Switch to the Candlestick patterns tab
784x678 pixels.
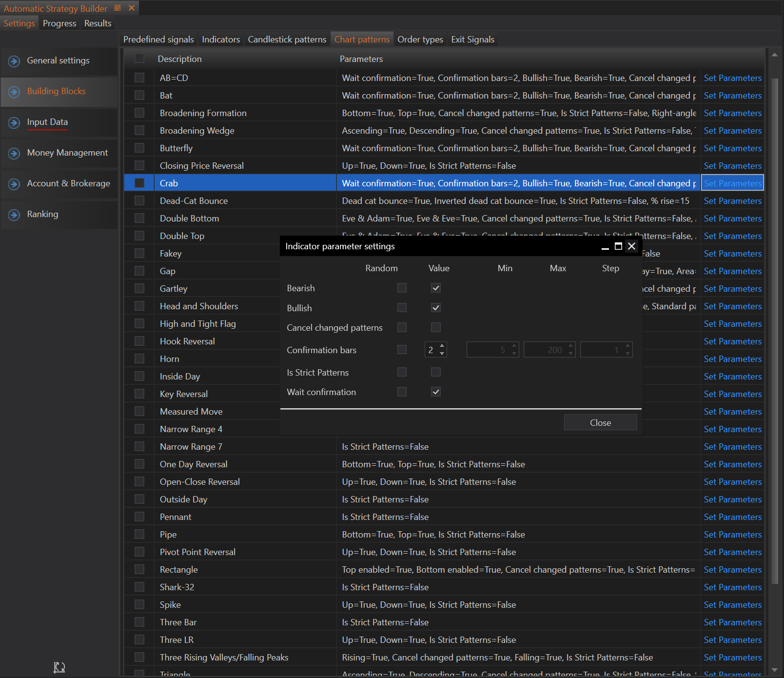click(x=287, y=40)
